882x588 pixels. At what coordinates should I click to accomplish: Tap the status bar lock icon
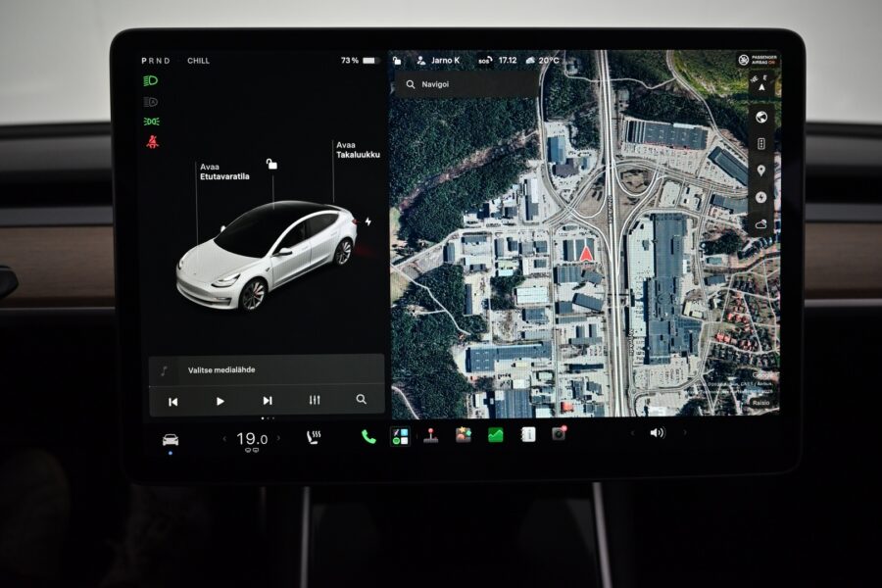397,60
